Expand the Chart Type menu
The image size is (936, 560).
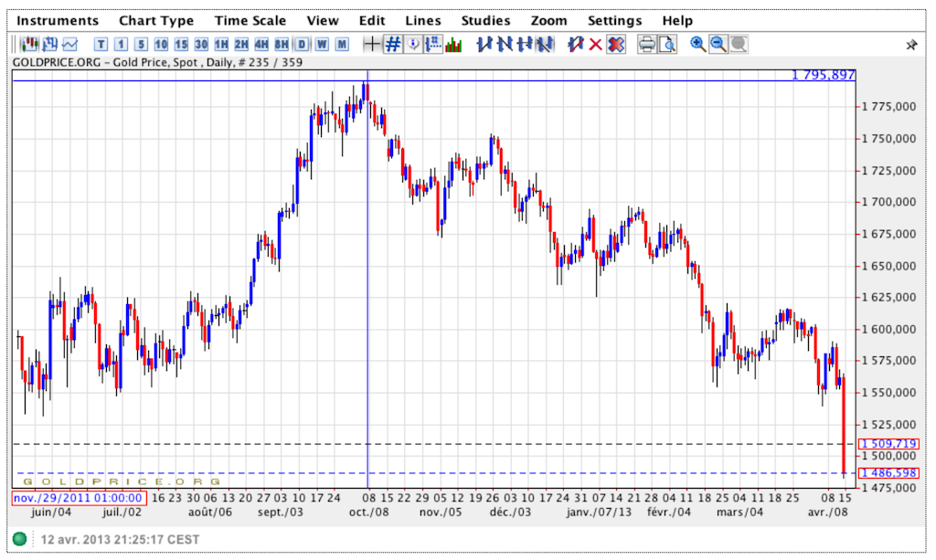coord(156,20)
